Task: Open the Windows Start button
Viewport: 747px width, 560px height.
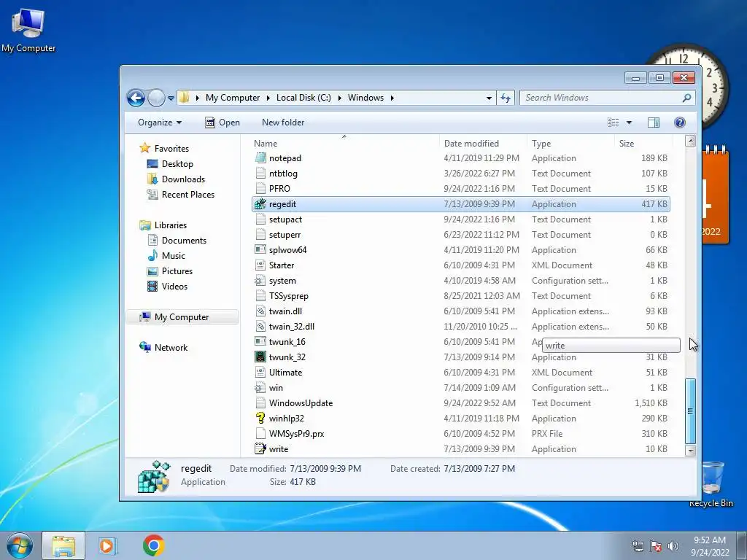Action: (x=19, y=545)
